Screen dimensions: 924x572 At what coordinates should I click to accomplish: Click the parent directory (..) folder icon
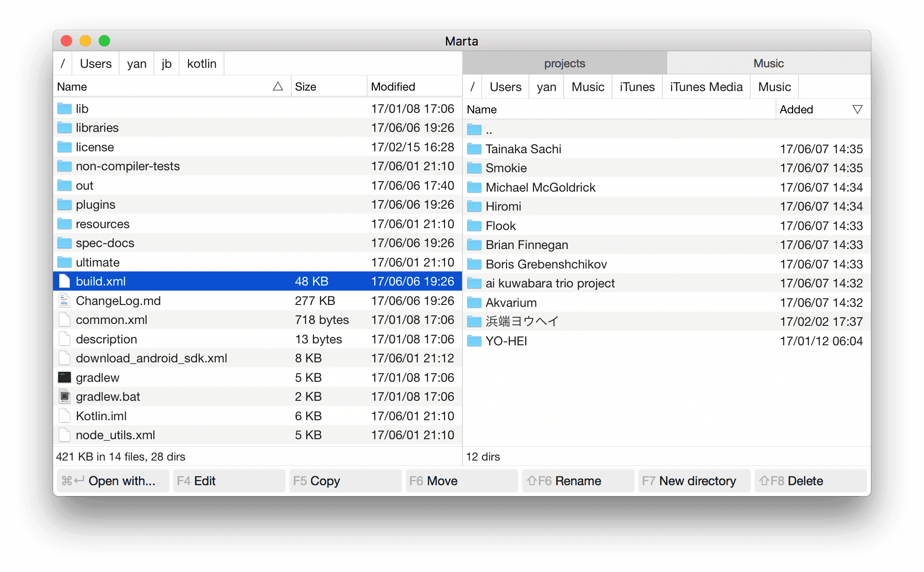(474, 129)
